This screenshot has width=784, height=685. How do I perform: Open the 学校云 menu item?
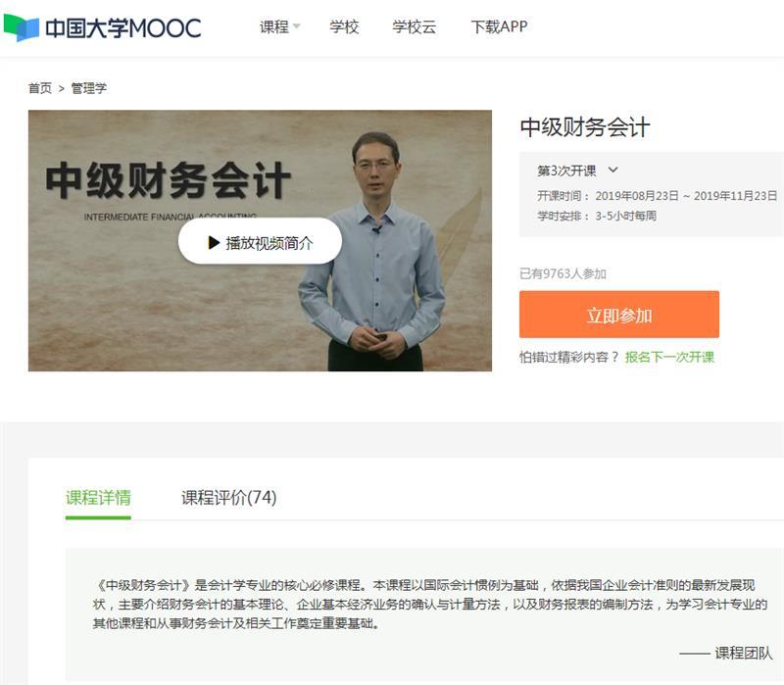pyautogui.click(x=414, y=26)
